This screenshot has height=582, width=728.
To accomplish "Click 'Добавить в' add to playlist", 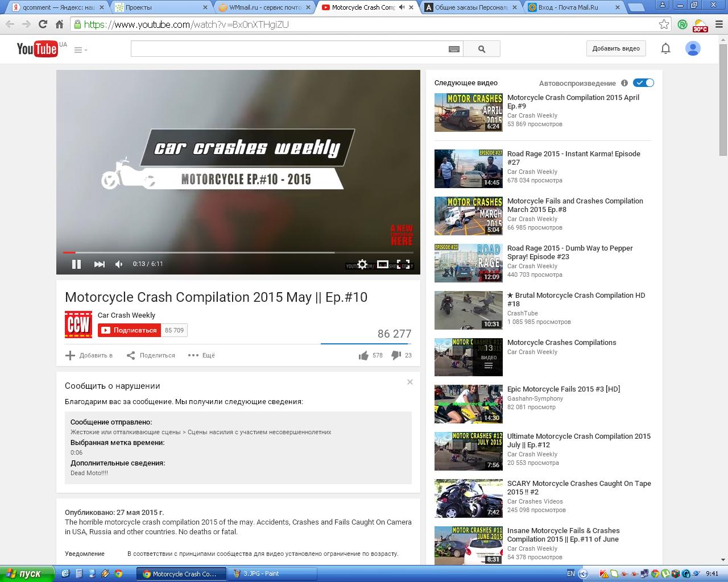I will click(89, 355).
